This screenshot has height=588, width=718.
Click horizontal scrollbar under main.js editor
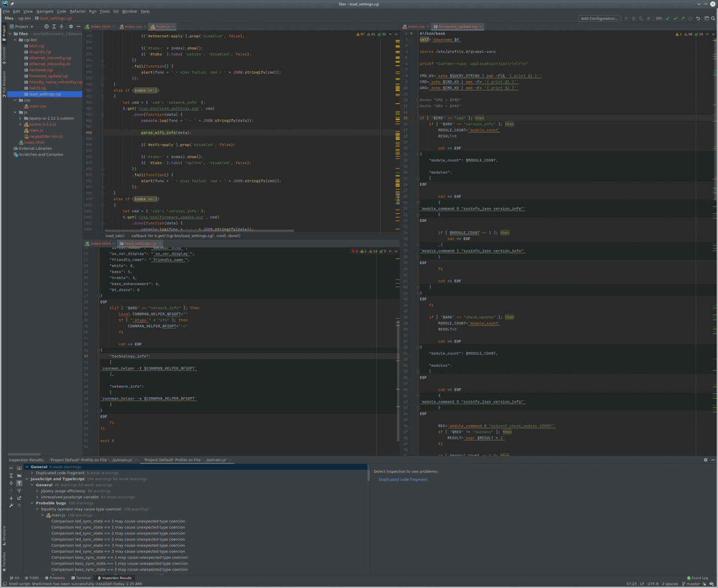[199, 231]
